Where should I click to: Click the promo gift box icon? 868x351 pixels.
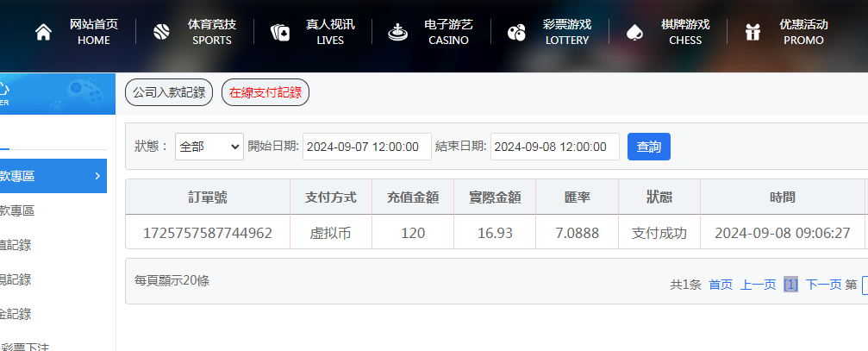pos(752,33)
